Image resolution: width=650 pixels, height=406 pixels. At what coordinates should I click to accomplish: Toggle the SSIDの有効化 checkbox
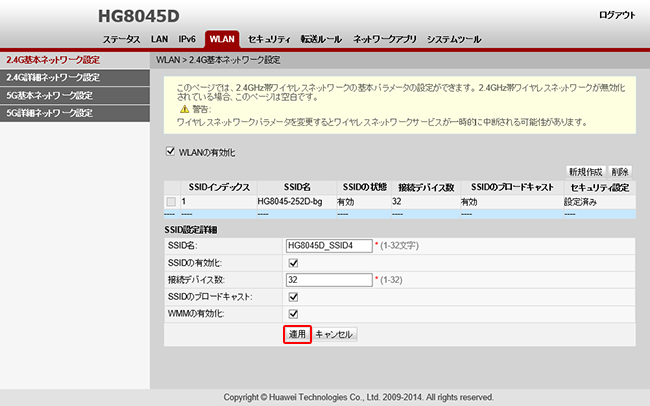[x=293, y=263]
